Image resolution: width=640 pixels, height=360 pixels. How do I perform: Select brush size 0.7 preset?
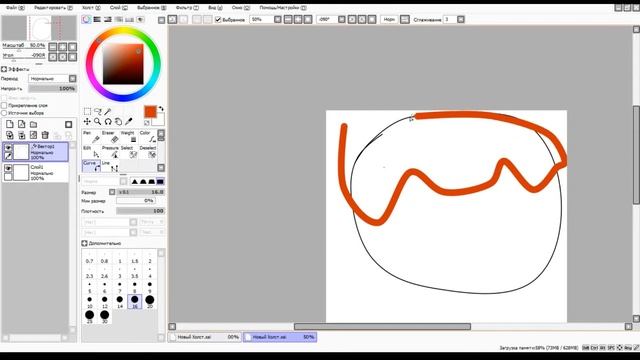[x=89, y=258]
